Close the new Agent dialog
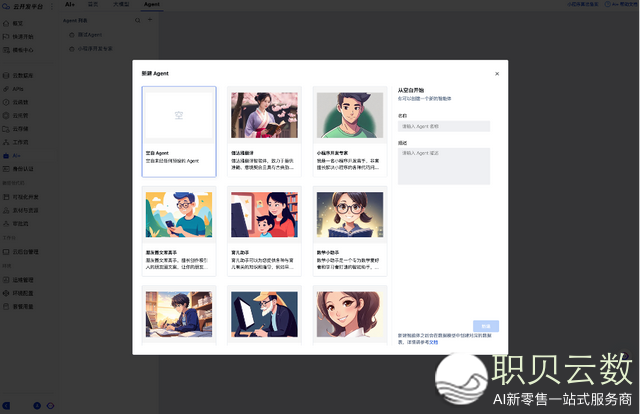The image size is (640, 414). (497, 74)
